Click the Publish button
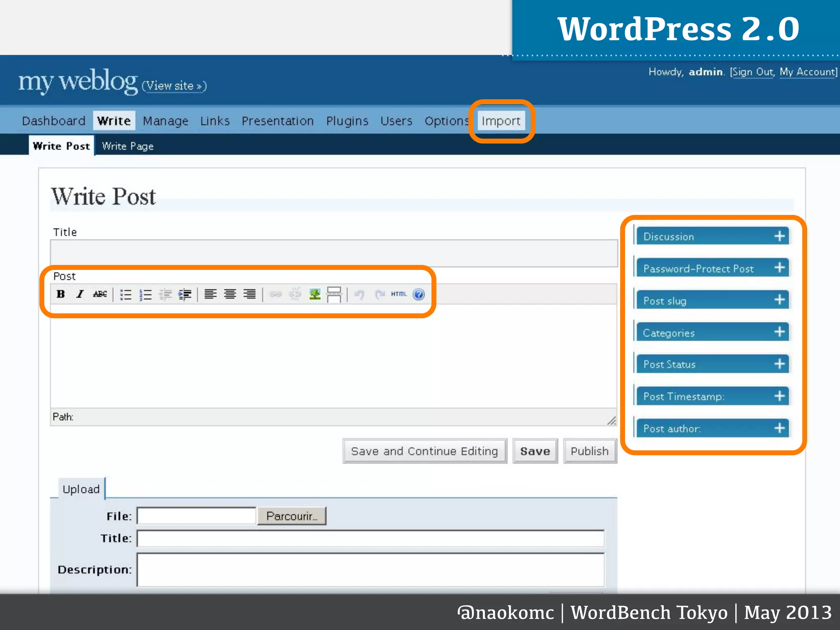840x630 pixels. [589, 451]
